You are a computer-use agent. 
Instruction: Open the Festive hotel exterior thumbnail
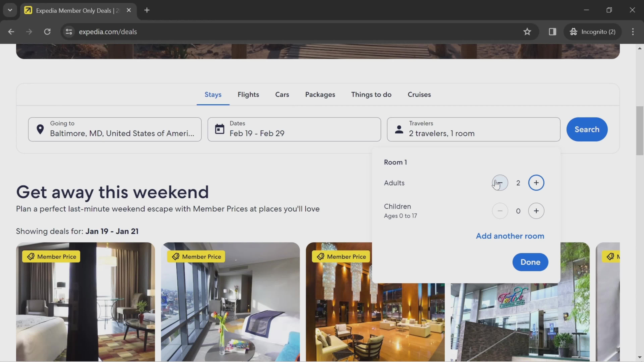[520, 322]
